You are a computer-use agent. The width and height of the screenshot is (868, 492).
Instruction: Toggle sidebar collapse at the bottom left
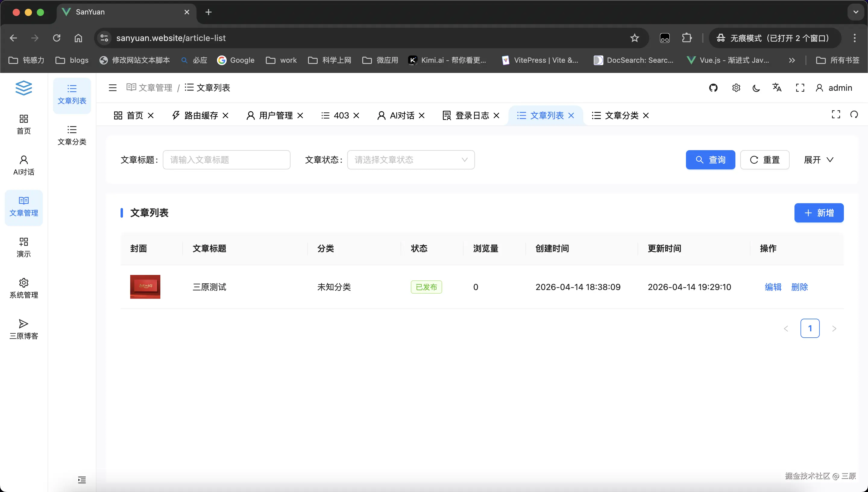(81, 480)
